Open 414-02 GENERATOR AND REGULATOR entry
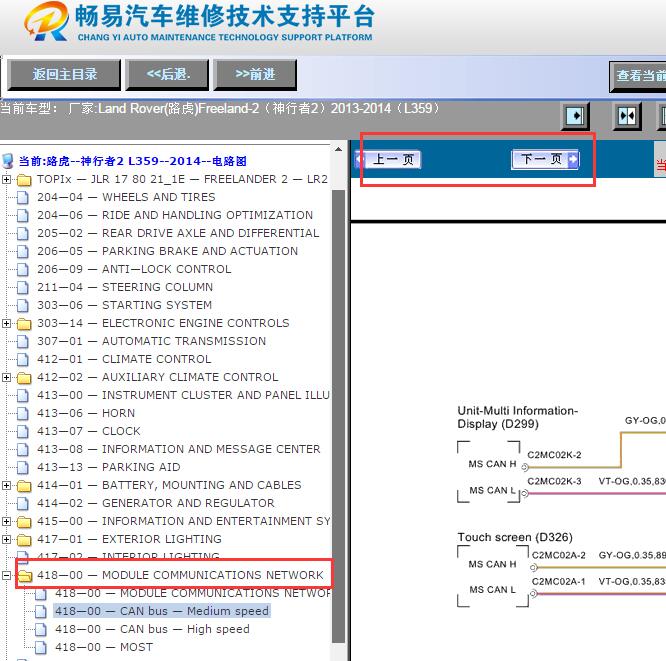Screen dimensions: 666x661 pyautogui.click(x=156, y=503)
